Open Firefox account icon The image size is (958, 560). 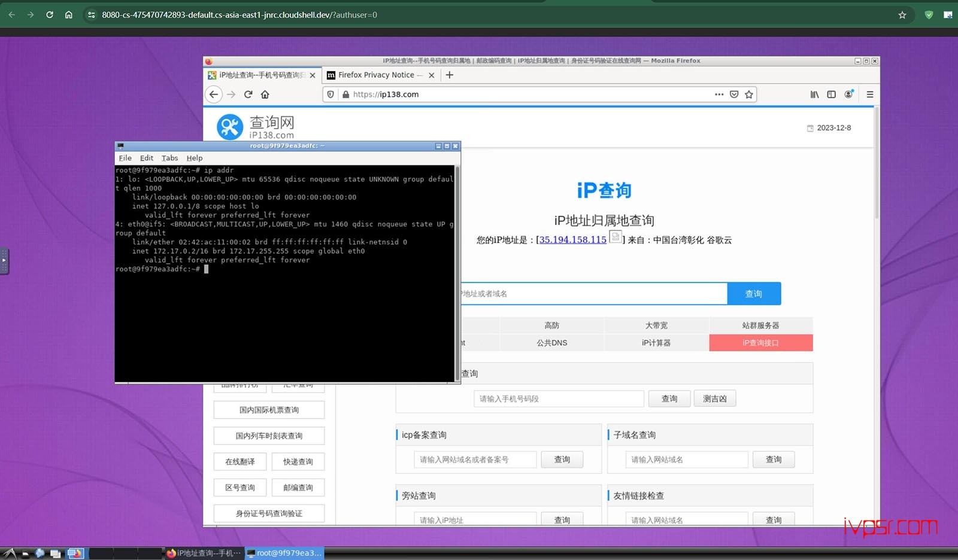848,95
